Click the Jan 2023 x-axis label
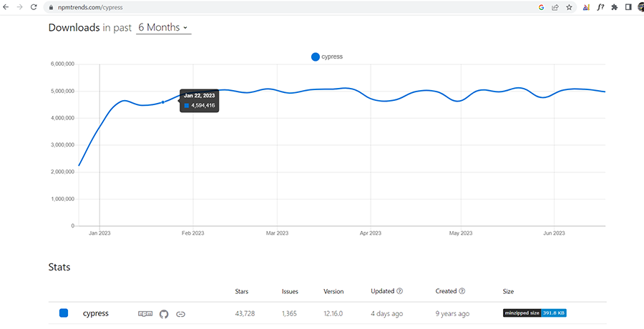Image resolution: width=644 pixels, height=329 pixels. pos(99,233)
